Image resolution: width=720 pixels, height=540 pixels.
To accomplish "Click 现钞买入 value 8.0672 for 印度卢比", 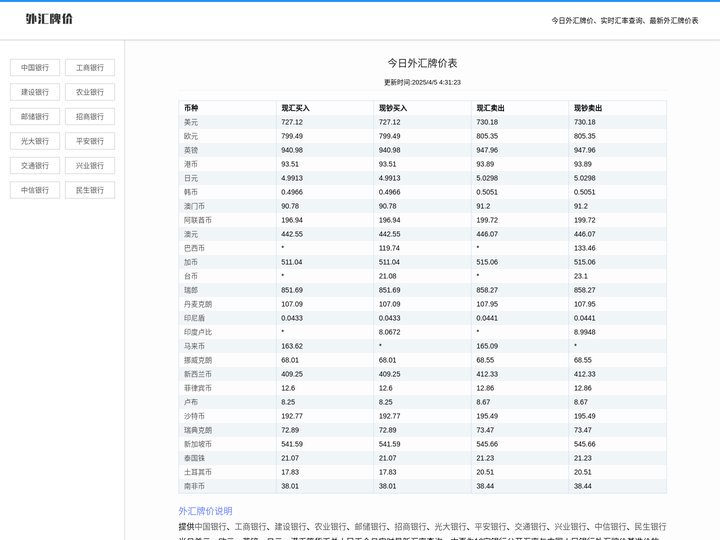I will coord(389,332).
